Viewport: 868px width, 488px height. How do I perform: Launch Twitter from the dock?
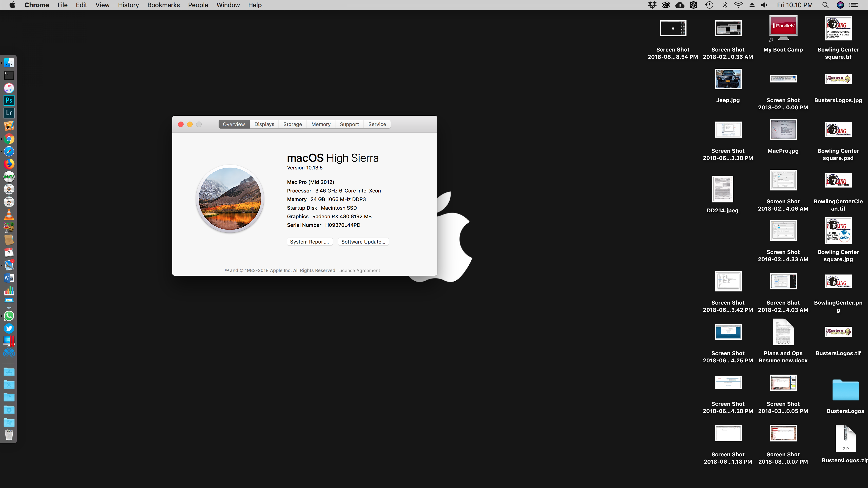coord(9,328)
